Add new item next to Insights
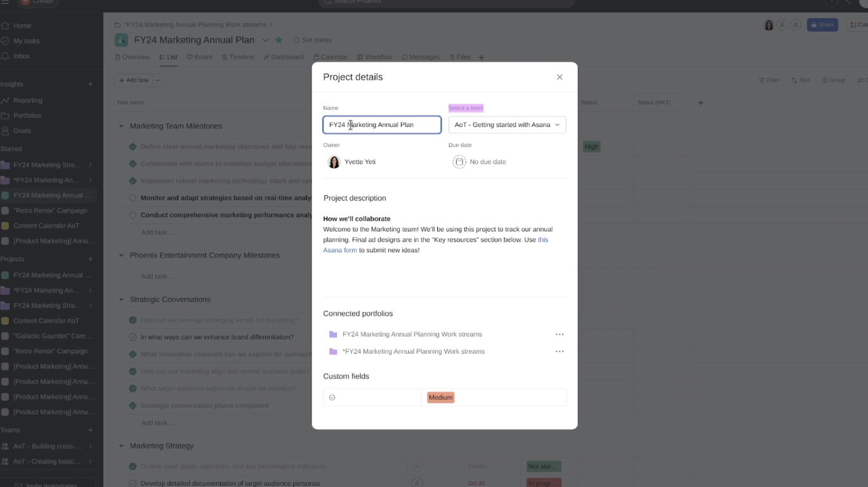This screenshot has height=487, width=868. pyautogui.click(x=91, y=84)
